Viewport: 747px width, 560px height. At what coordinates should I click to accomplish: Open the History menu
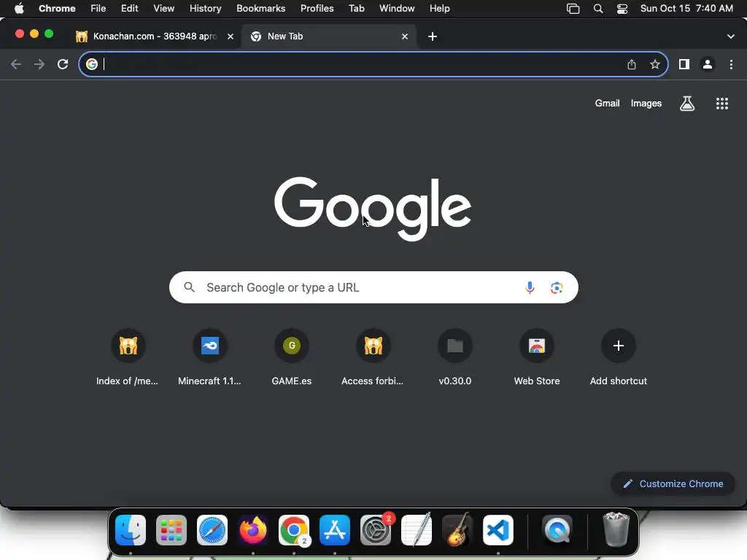click(205, 9)
